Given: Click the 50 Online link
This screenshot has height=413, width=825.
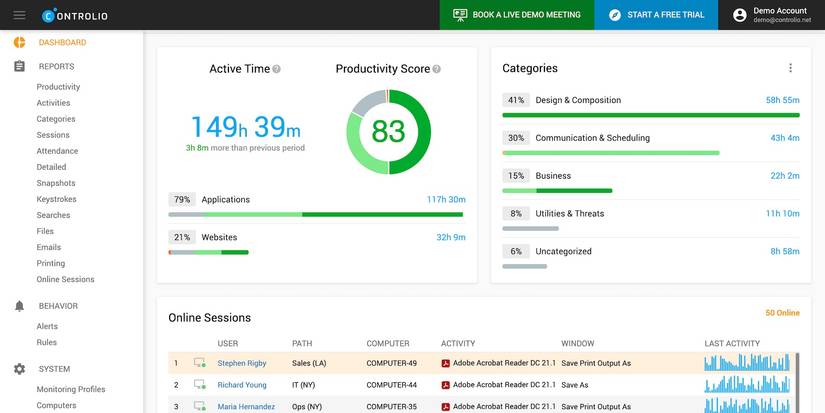Looking at the screenshot, I should click(782, 313).
